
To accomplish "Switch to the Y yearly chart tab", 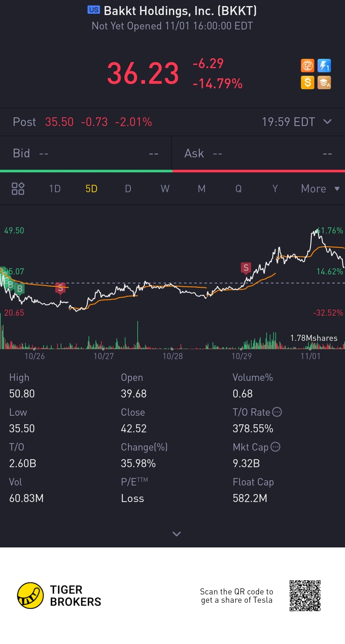I will point(275,189).
